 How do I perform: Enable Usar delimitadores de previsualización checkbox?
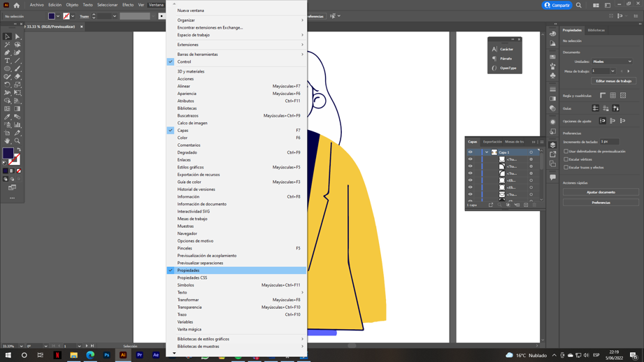[566, 152]
